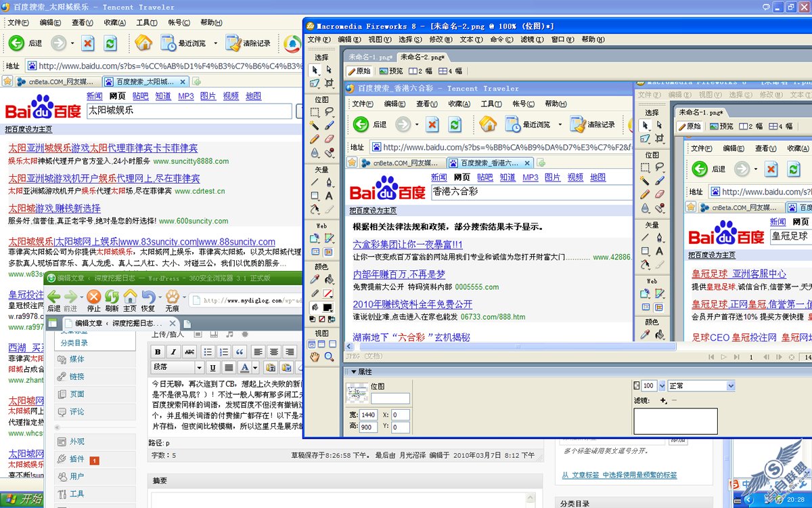
Task: Select Pointer tool in main Fireworks Tools panel
Action: [315, 70]
